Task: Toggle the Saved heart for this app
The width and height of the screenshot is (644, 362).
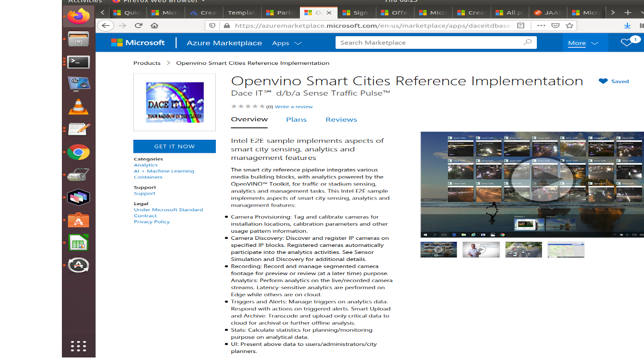Action: [x=613, y=81]
